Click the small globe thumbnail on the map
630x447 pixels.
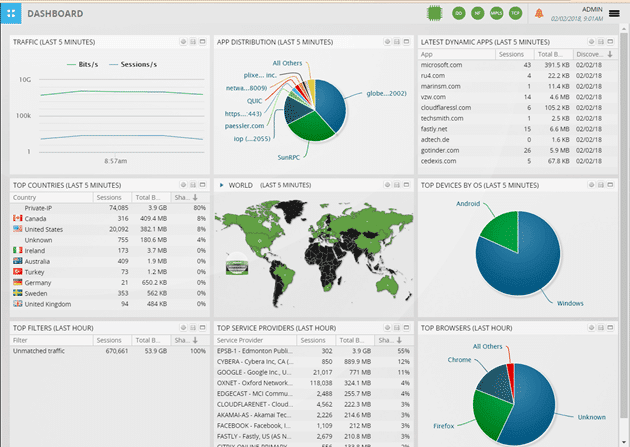(x=237, y=265)
